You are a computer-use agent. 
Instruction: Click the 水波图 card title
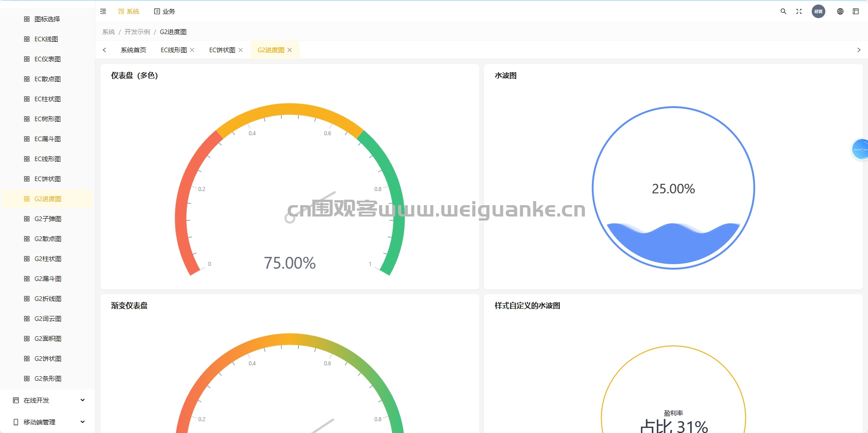click(x=506, y=75)
